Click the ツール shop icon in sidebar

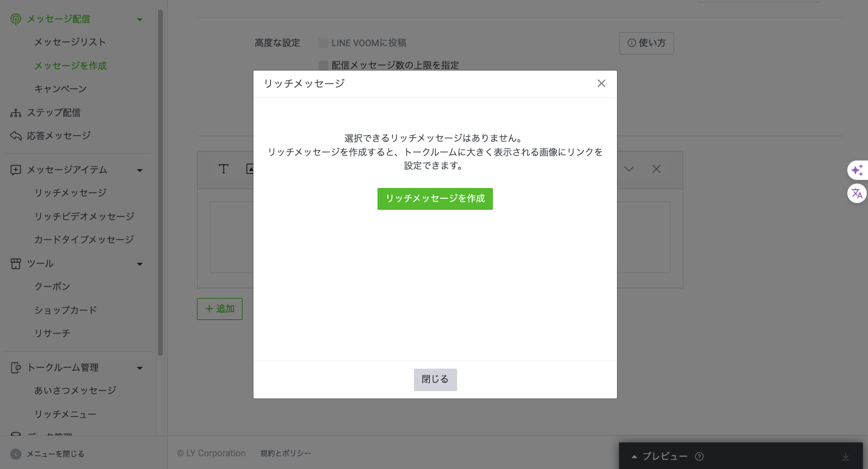coord(16,263)
